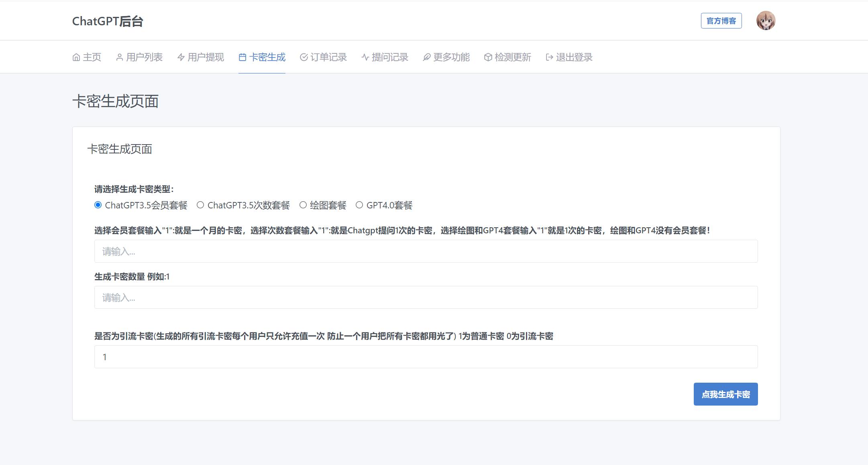This screenshot has height=465, width=868.
Task: Click the logout arrow icon beside 退出登录
Action: tap(549, 57)
